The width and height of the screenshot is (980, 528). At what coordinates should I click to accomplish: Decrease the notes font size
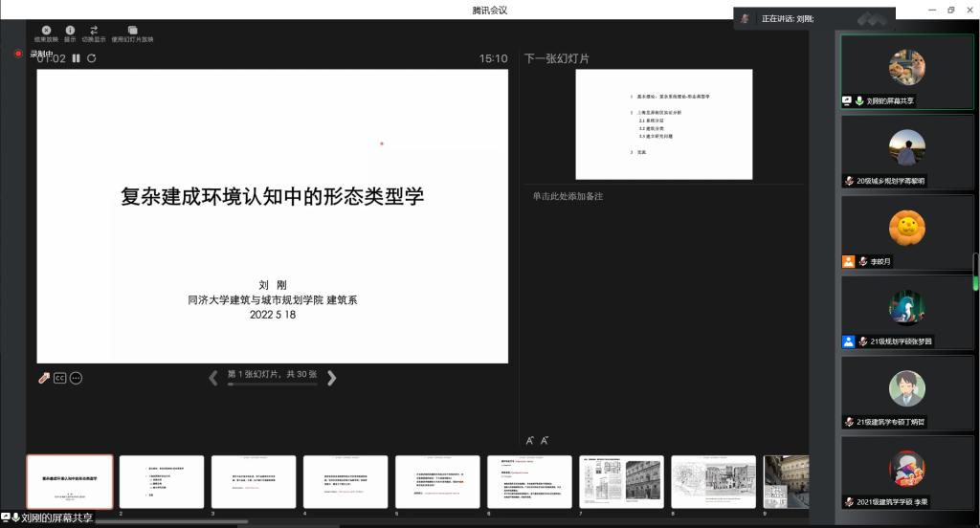tap(545, 441)
